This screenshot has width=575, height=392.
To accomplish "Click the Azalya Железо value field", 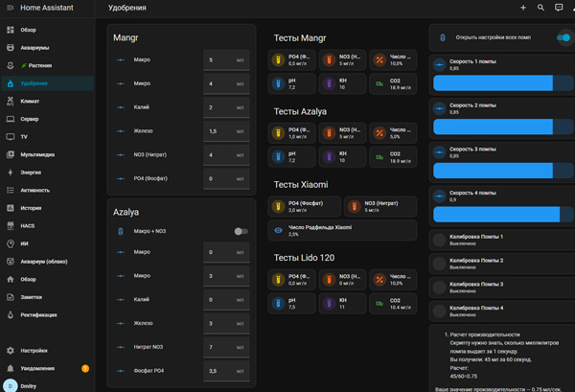I will [226, 323].
